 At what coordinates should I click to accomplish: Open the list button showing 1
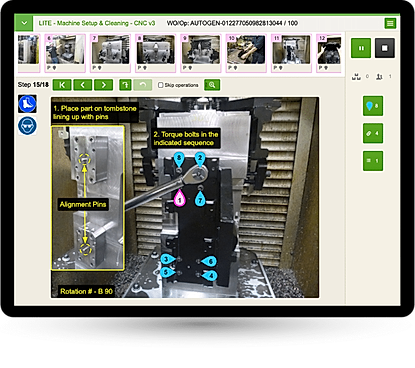tap(373, 161)
